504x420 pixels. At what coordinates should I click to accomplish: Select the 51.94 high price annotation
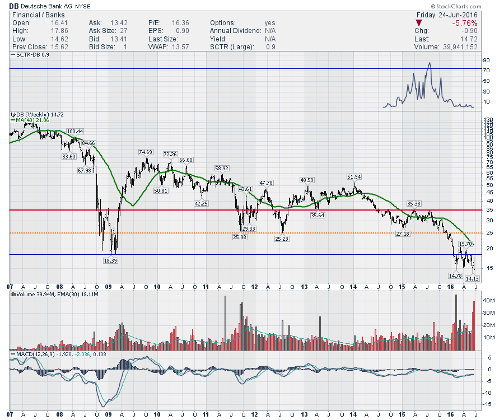[354, 177]
